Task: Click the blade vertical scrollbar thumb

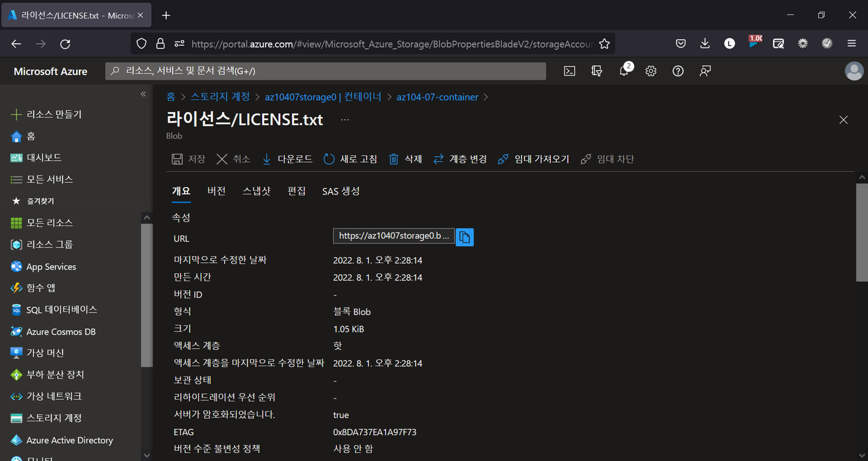Action: (x=861, y=232)
